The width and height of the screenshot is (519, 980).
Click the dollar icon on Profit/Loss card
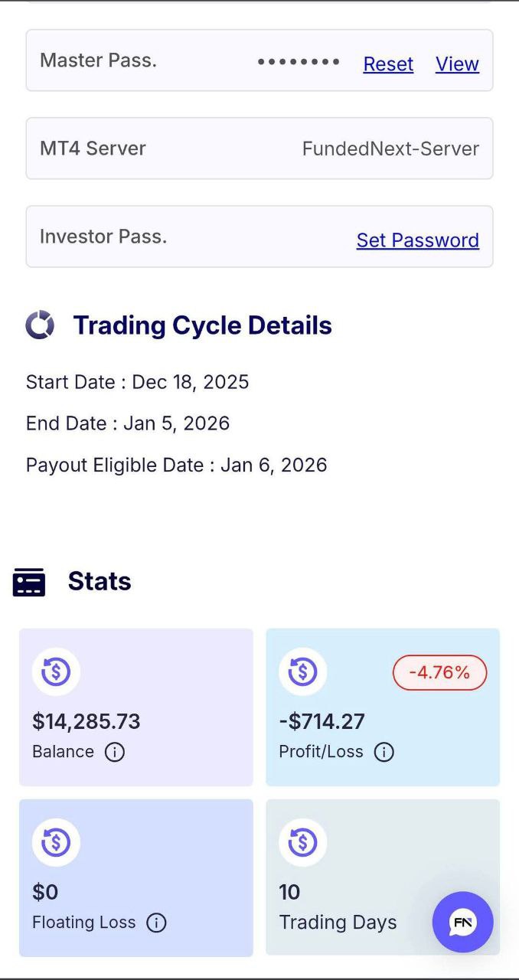click(302, 672)
